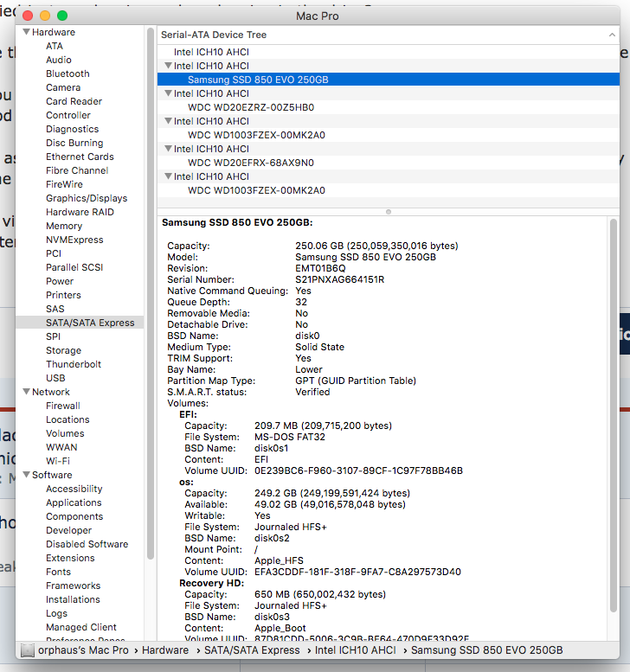
Task: Click the detail pane vertical scrollbar
Action: pos(614,415)
